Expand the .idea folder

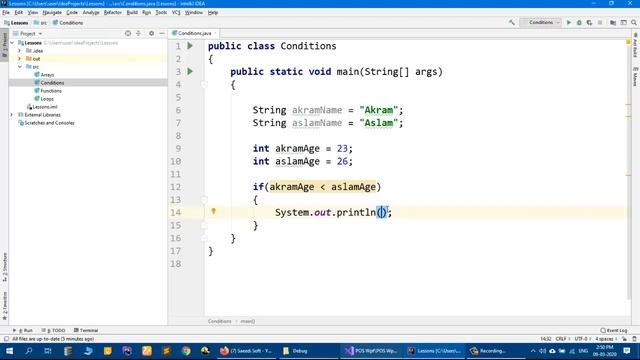20,51
